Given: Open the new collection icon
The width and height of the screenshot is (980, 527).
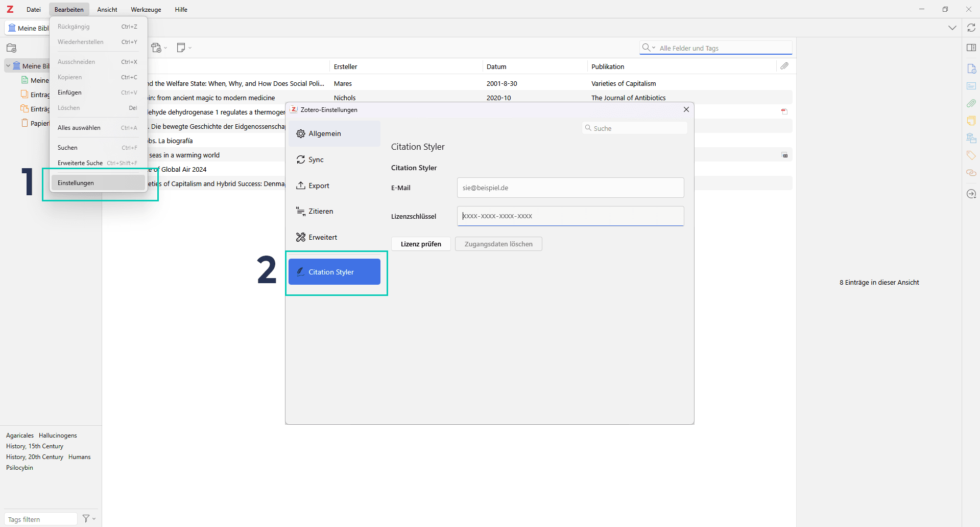Looking at the screenshot, I should (x=11, y=48).
